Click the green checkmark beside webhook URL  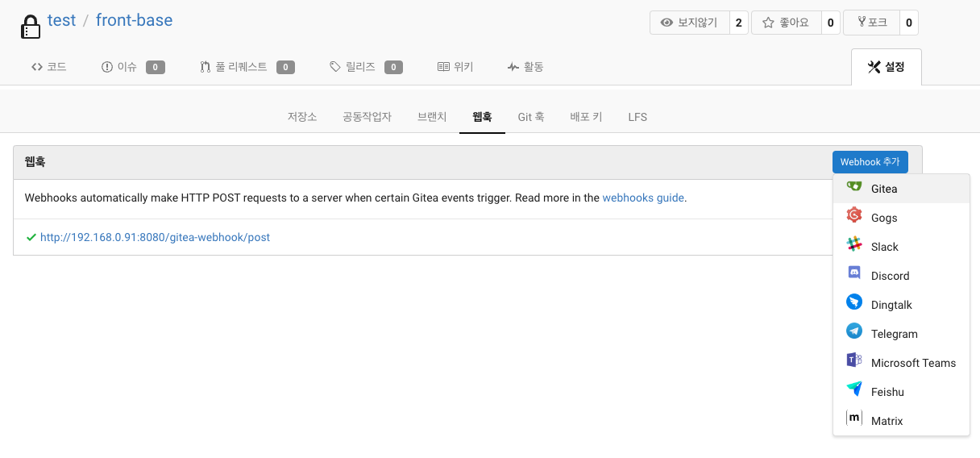click(31, 237)
